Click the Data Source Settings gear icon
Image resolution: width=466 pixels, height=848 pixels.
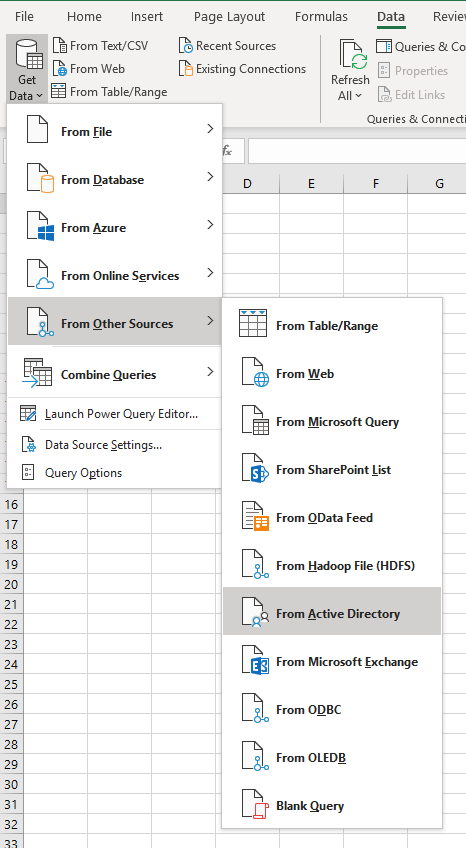[x=28, y=444]
